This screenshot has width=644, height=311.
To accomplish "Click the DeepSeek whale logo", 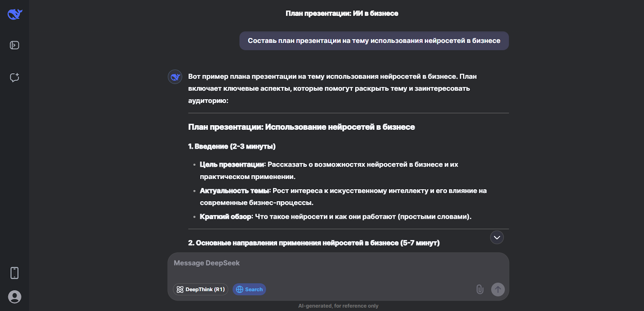I will 15,14.
